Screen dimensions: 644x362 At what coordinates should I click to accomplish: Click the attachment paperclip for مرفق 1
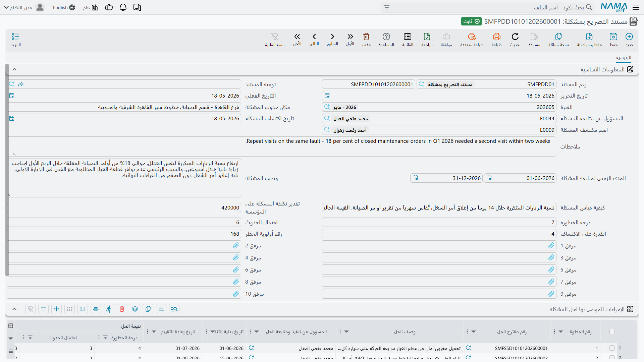click(551, 246)
